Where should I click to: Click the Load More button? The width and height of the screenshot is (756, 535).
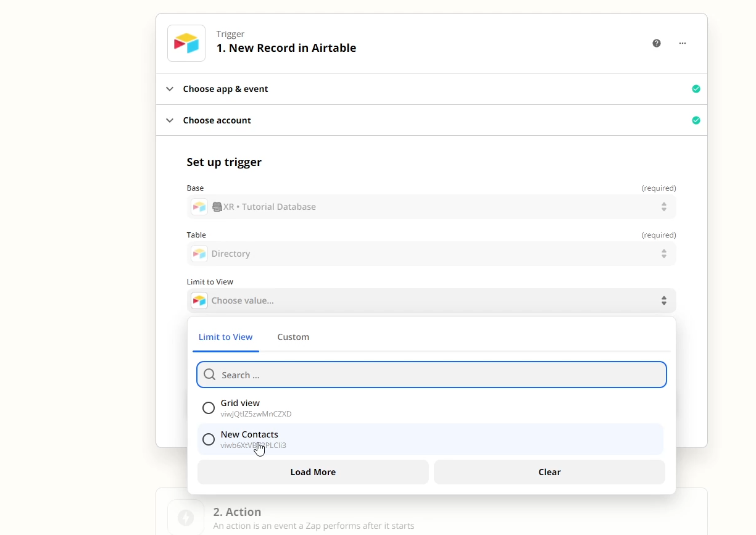(313, 472)
